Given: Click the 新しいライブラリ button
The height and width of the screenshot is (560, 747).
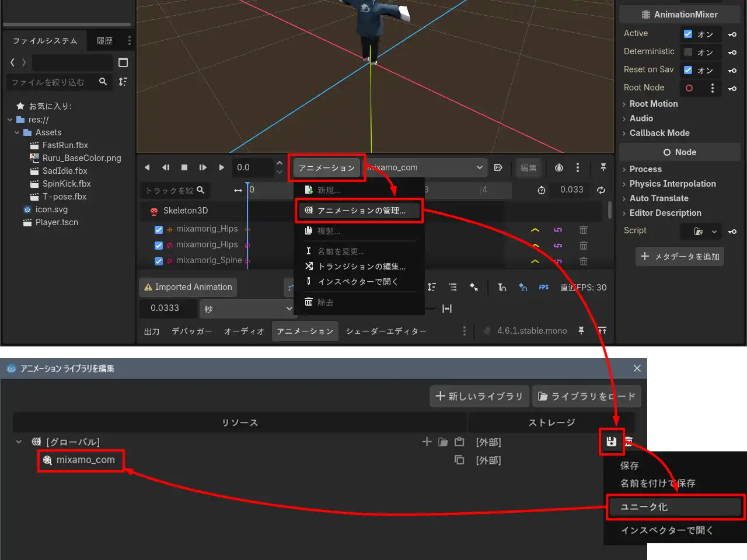Looking at the screenshot, I should (x=479, y=397).
